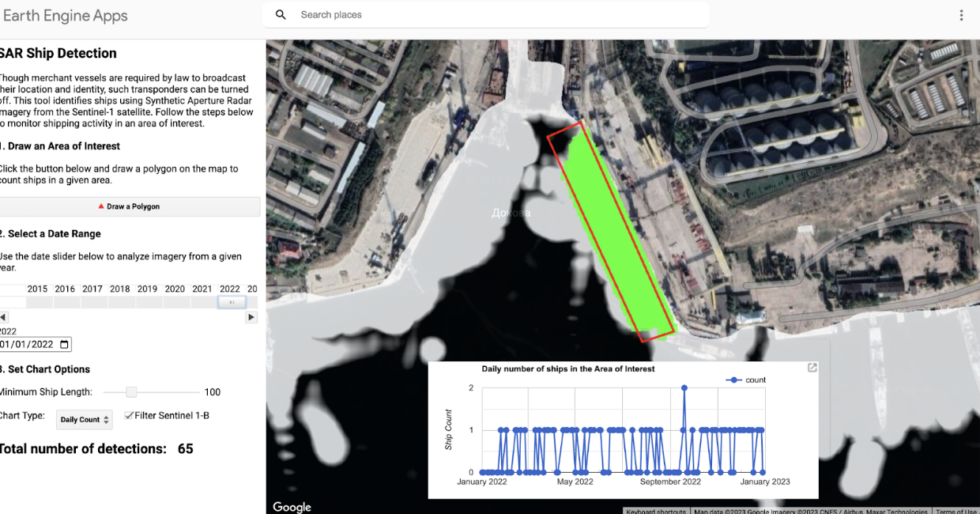Select the red polygon area of interest
Screen dimensions: 980x514
tap(612, 232)
